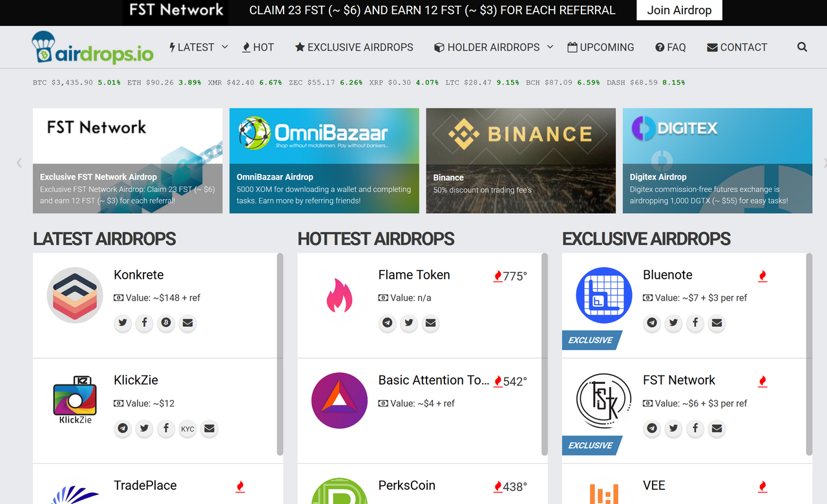827x504 pixels.
Task: Click the Konkrete logo image
Action: coord(75,295)
